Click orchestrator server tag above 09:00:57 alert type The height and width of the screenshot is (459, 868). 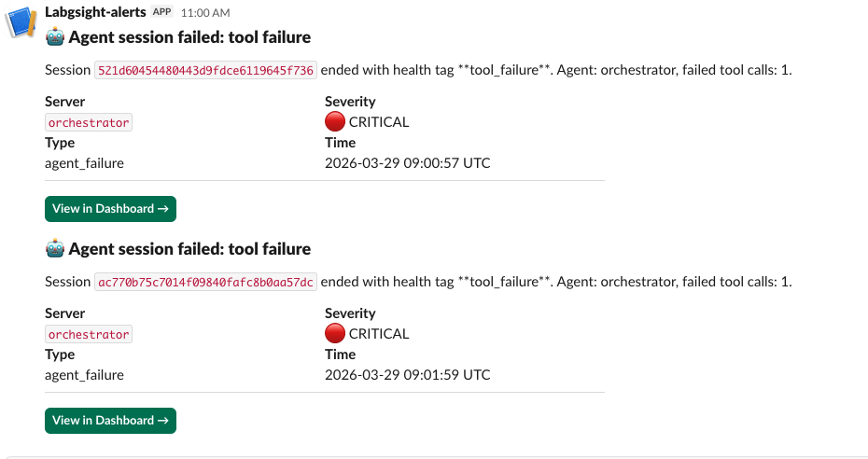click(x=89, y=122)
